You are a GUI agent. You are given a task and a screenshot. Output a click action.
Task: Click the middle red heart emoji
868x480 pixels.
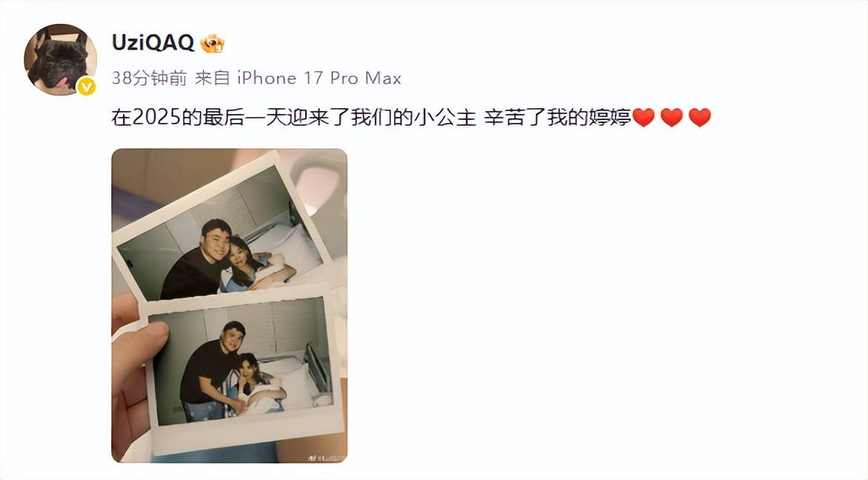pyautogui.click(x=672, y=118)
